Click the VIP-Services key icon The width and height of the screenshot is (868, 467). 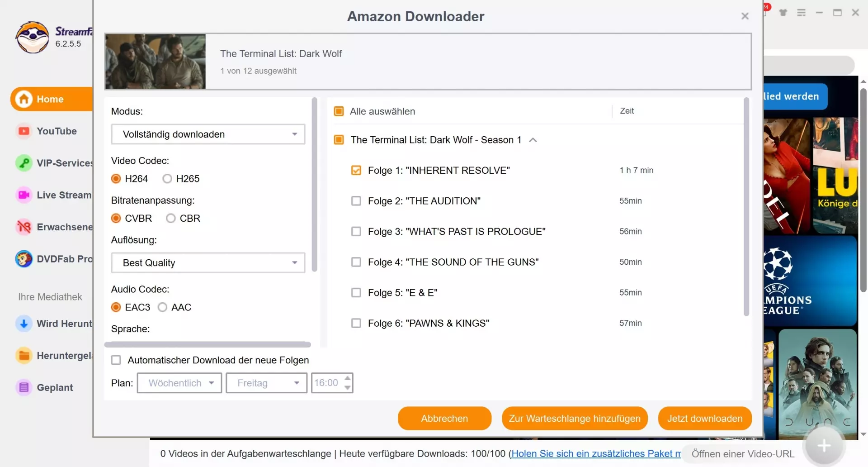(24, 163)
